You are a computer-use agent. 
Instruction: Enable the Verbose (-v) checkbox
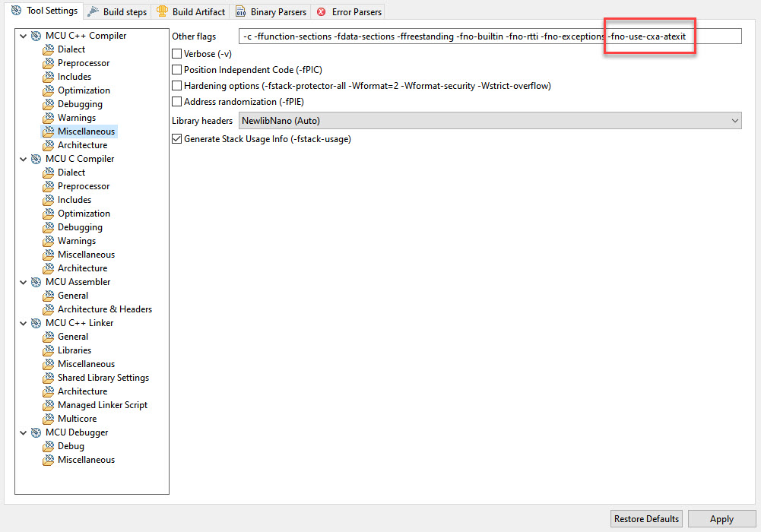pyautogui.click(x=177, y=54)
